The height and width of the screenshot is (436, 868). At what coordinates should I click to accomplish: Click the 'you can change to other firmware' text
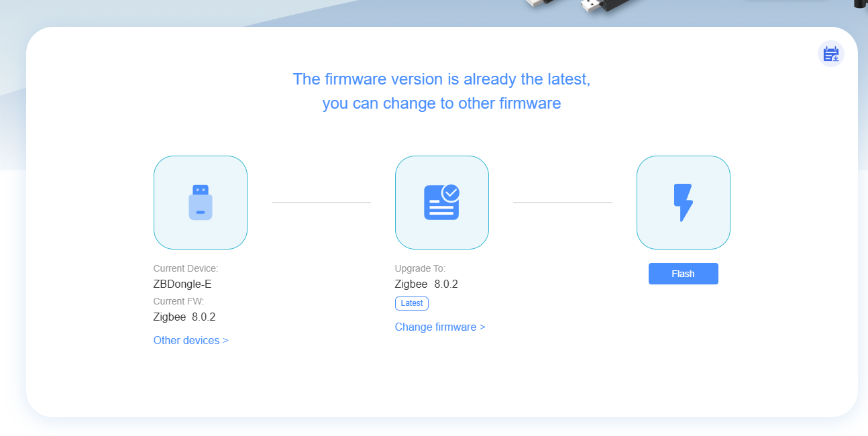(441, 103)
